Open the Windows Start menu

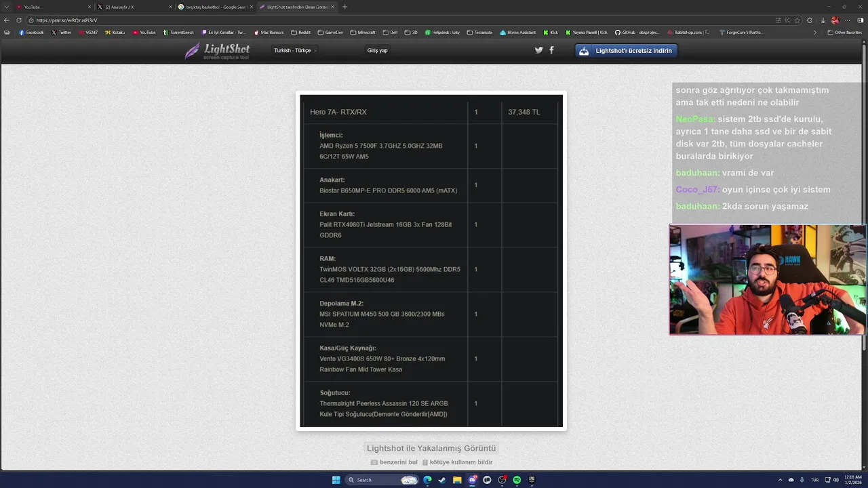[x=336, y=480]
